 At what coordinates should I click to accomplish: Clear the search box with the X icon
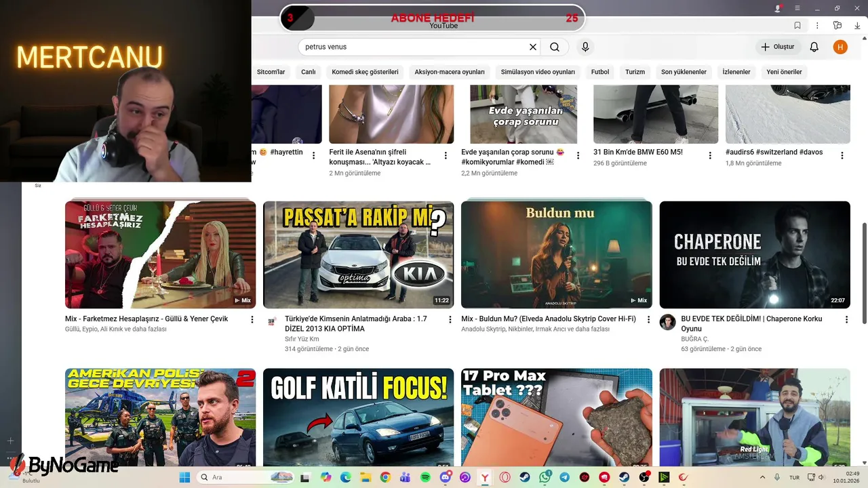pyautogui.click(x=533, y=47)
